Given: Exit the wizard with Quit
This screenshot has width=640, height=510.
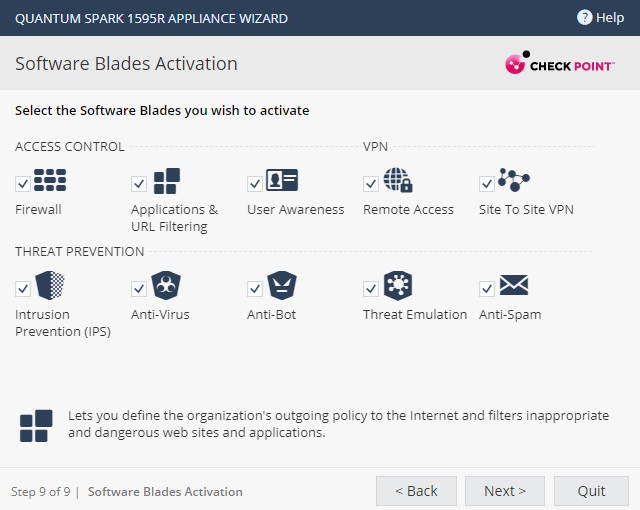Looking at the screenshot, I should 591,491.
